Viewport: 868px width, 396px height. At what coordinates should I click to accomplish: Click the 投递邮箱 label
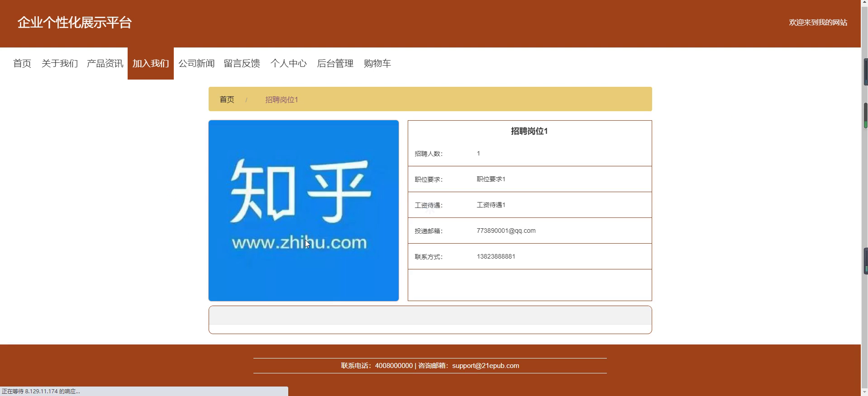(x=429, y=231)
